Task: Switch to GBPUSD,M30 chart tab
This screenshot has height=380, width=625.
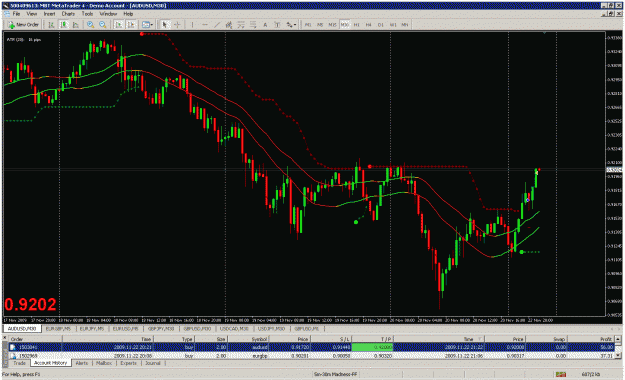Action: coord(197,329)
